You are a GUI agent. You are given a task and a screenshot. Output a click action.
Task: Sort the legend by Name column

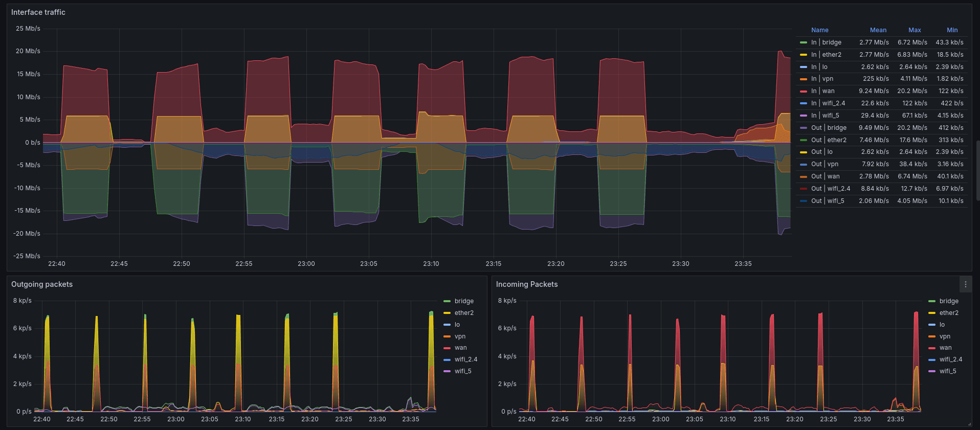point(820,30)
